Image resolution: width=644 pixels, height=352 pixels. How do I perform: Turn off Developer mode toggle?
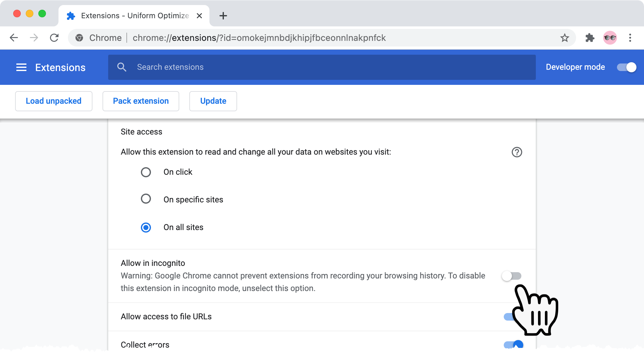[x=626, y=67]
